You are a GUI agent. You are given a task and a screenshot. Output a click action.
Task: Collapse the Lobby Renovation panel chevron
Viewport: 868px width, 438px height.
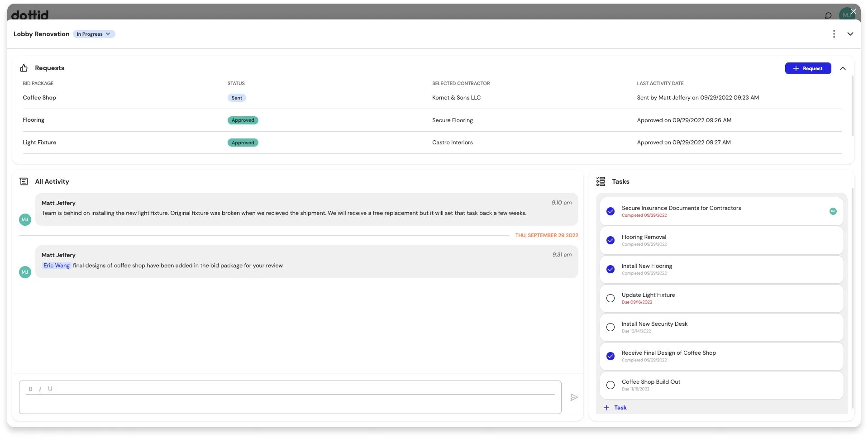850,34
